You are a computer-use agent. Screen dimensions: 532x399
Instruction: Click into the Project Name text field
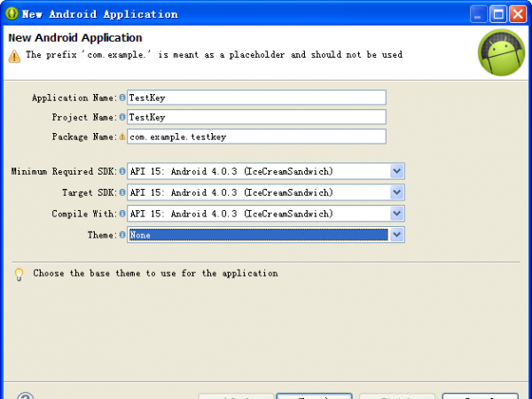tap(256, 117)
